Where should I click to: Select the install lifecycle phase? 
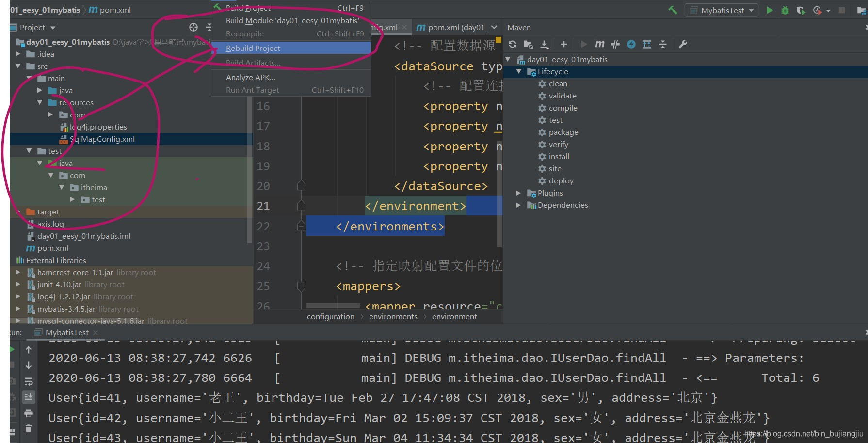tap(559, 156)
